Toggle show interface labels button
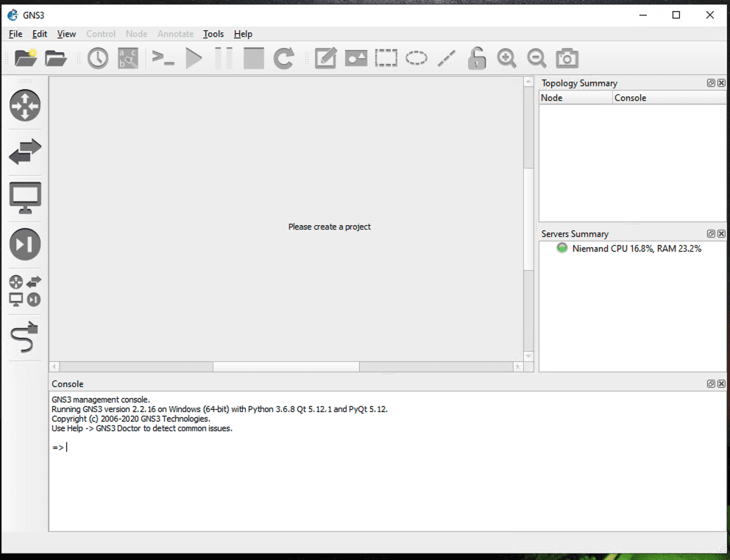730x560 pixels. coord(128,58)
